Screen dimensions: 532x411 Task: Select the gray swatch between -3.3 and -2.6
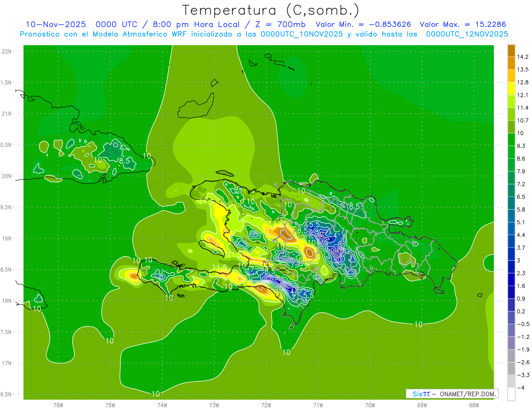(x=511, y=368)
